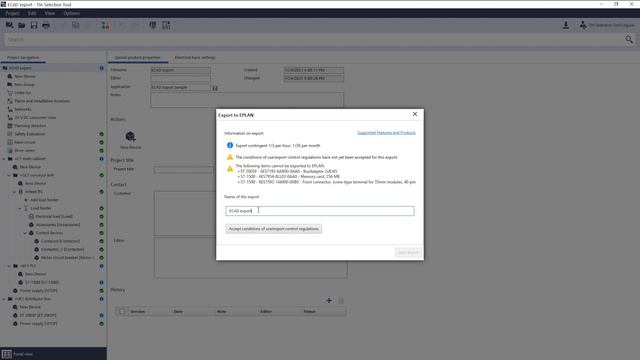Click the magnifier search icon
Screen dimensions: 640x360
click(x=629, y=39)
